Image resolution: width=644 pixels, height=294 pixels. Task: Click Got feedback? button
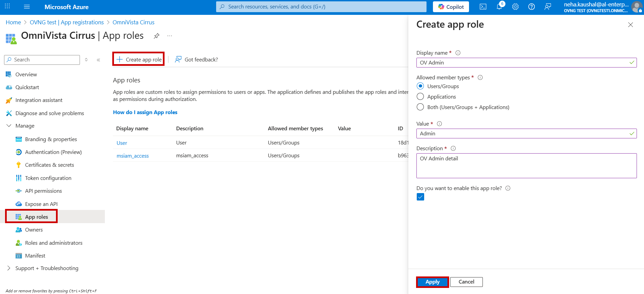point(196,59)
